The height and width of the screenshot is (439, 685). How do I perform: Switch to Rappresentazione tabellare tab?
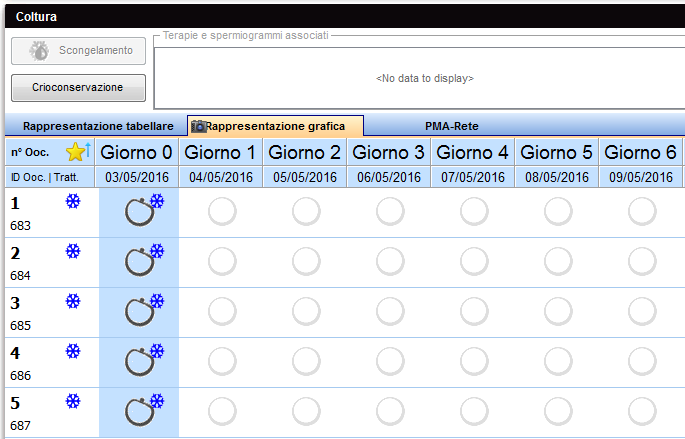(98, 126)
